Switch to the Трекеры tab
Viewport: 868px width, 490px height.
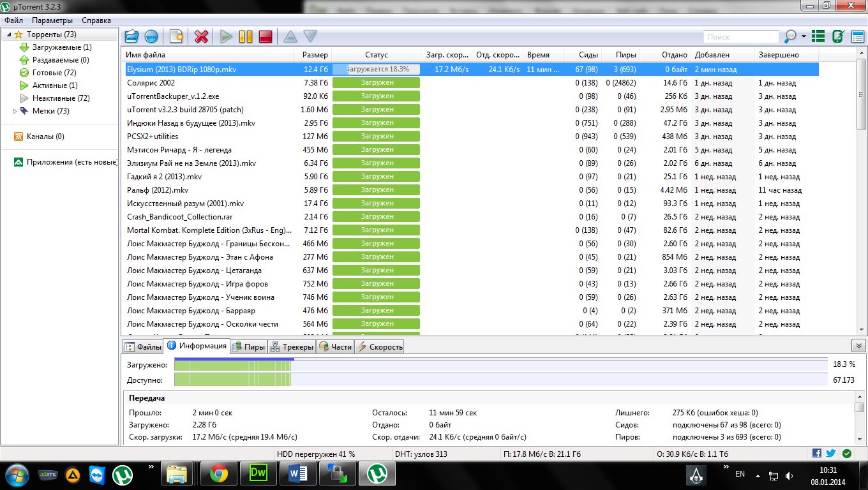pyautogui.click(x=292, y=346)
